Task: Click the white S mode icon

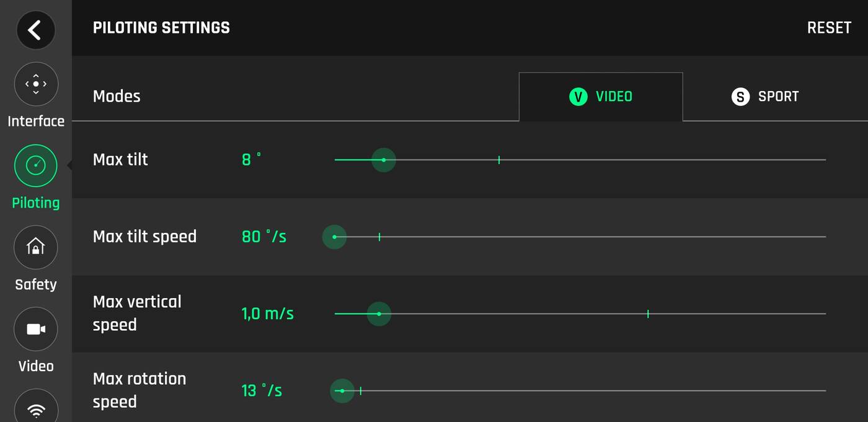Action: (x=740, y=97)
